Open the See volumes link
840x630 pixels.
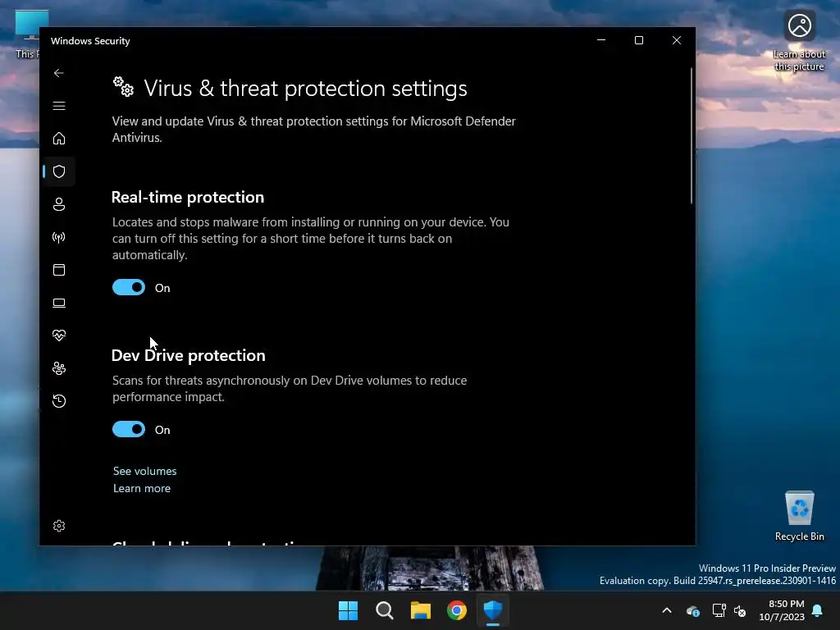[144, 472]
